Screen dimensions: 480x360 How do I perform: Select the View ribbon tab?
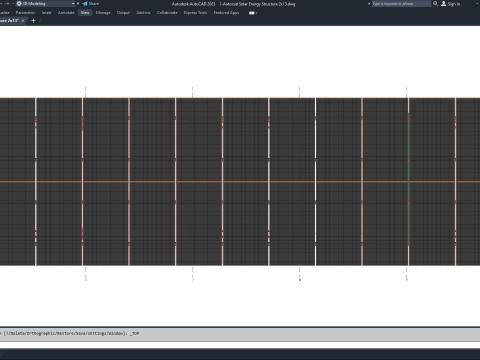pyautogui.click(x=85, y=13)
